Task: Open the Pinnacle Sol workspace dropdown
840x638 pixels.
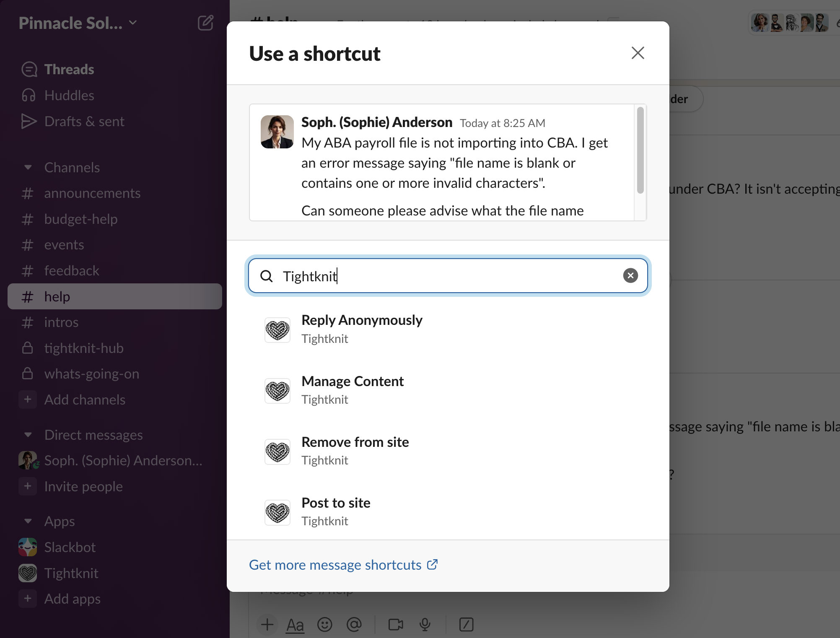Action: (x=78, y=23)
